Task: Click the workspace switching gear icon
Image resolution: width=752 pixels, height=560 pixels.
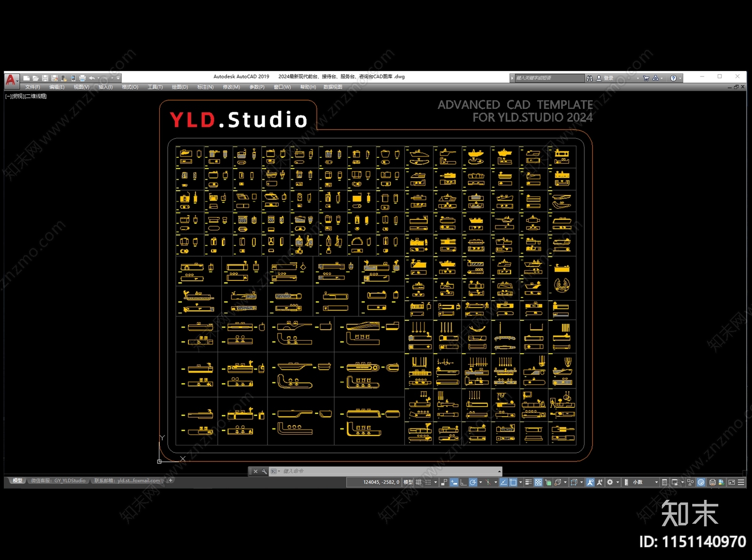Action: tap(610, 482)
